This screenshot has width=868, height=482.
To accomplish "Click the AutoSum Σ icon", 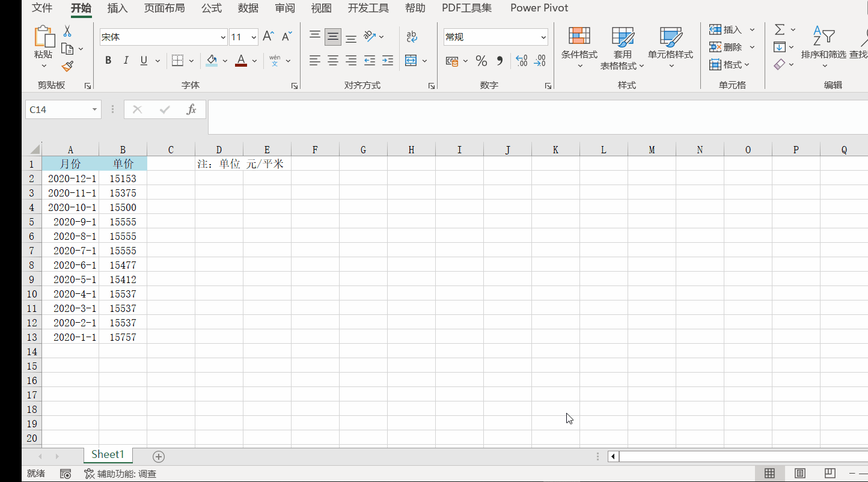I will (781, 29).
